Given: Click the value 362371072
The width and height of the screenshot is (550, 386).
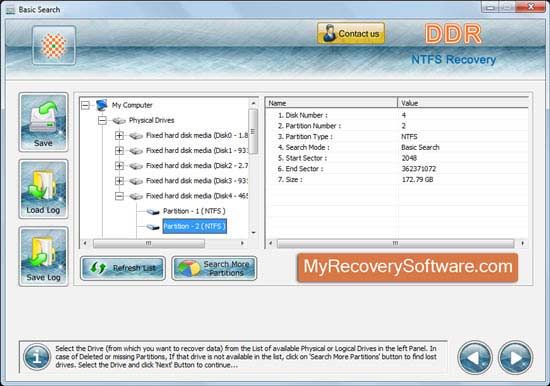Looking at the screenshot, I should click(418, 169).
